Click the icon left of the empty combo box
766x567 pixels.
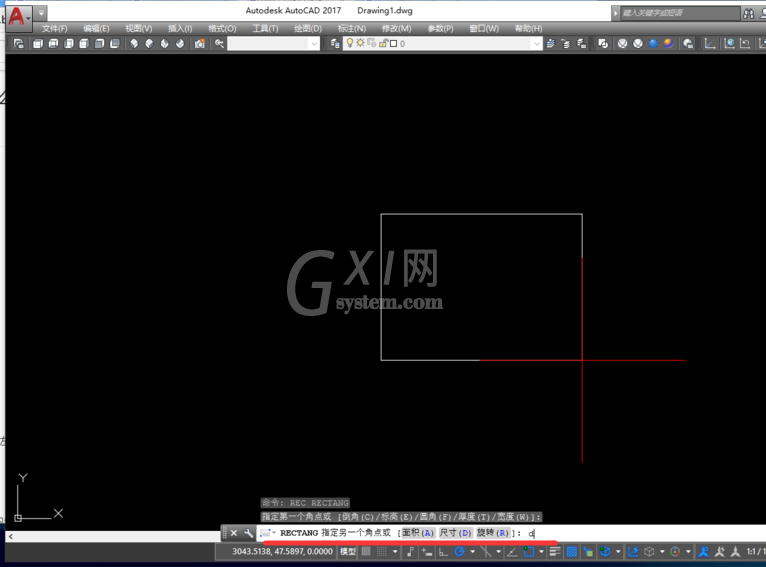[x=219, y=44]
